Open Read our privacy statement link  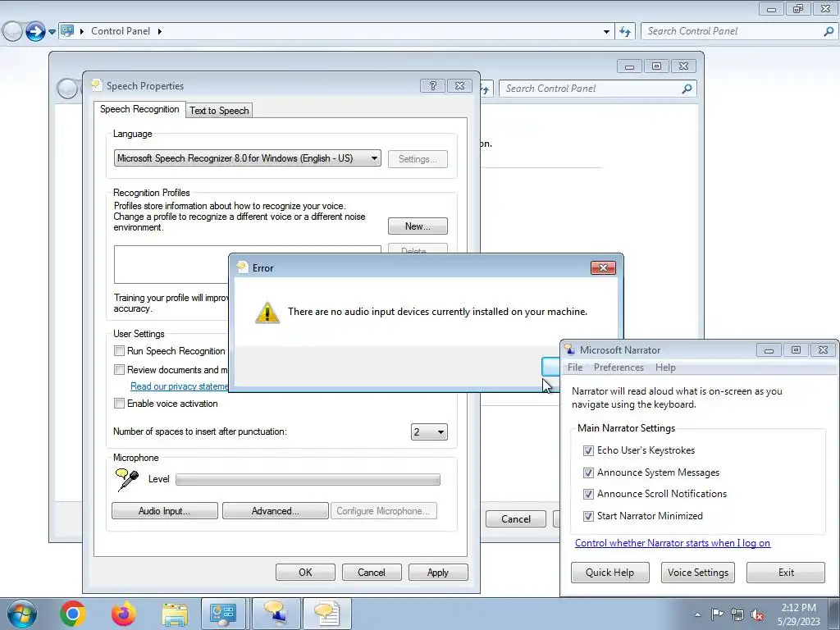(180, 386)
